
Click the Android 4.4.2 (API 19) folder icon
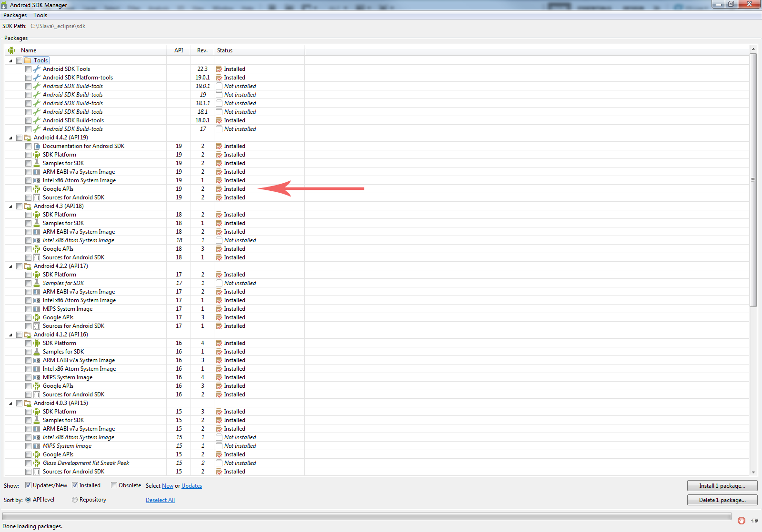click(x=28, y=138)
